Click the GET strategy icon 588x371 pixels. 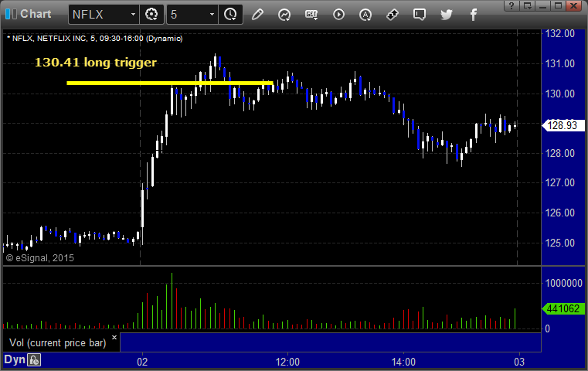pos(311,15)
